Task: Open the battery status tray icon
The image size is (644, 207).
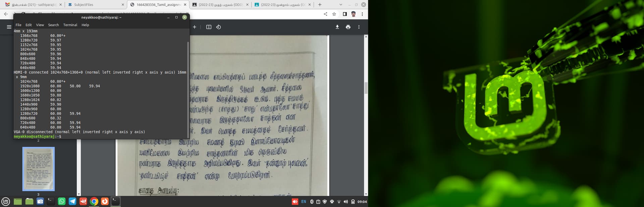Action: pos(353,202)
